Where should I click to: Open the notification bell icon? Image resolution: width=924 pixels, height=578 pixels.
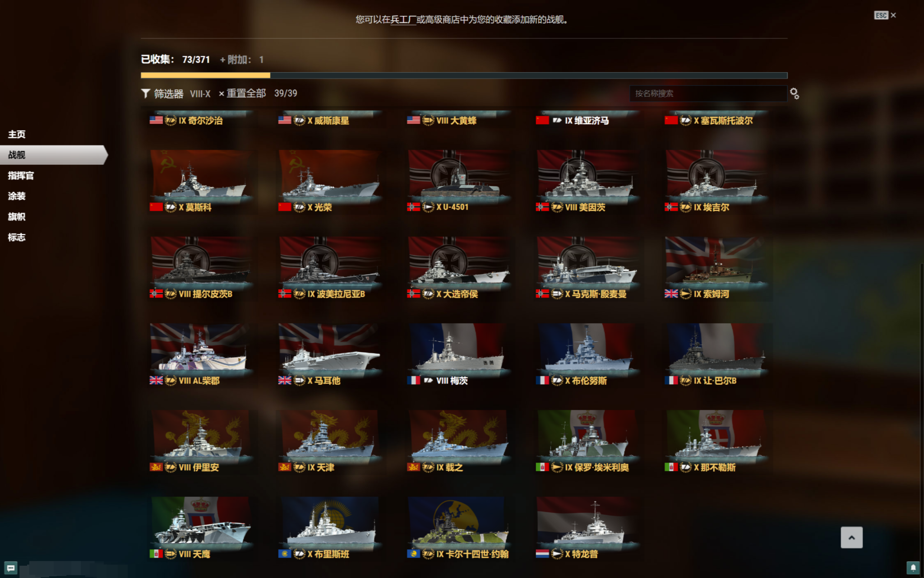tap(913, 568)
